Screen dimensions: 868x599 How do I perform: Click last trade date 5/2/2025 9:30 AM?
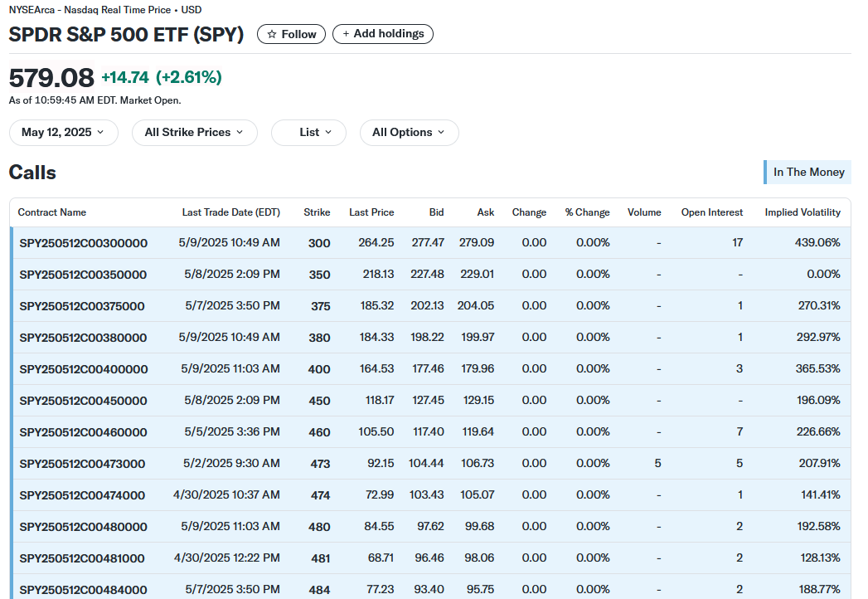tap(231, 463)
